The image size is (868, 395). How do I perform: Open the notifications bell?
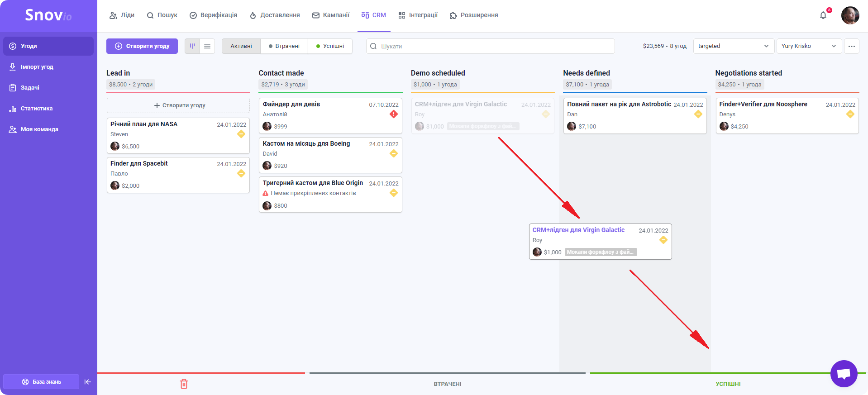823,15
